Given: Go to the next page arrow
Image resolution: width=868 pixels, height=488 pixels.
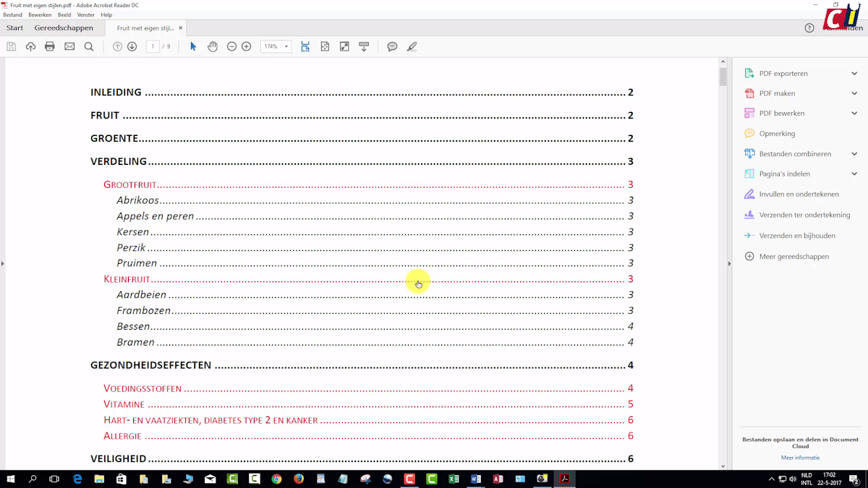Looking at the screenshot, I should click(x=132, y=46).
